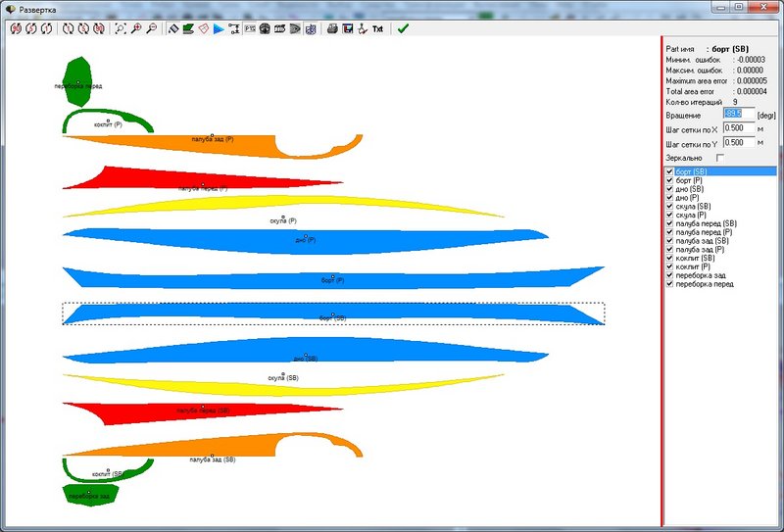Select скула (SB) in the parts list

point(693,206)
